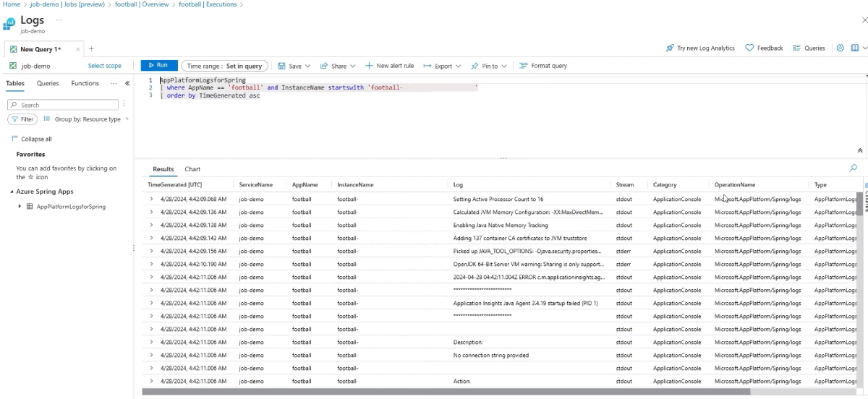The image size is (868, 399).
Task: Open the Queries panel from top right
Action: (809, 48)
